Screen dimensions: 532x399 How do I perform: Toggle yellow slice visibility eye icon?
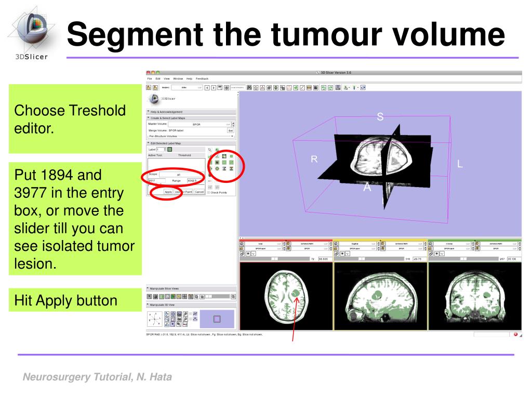(342, 254)
